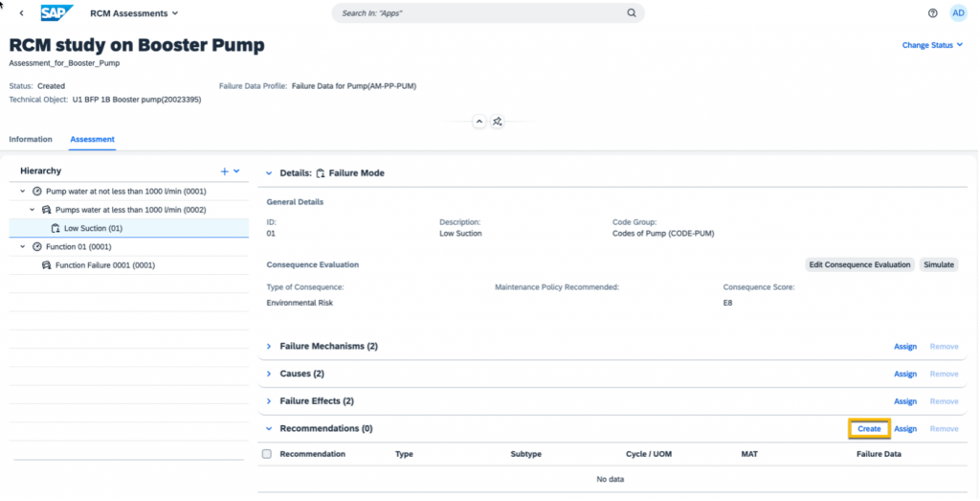This screenshot has height=501, width=980.
Task: Switch to the Information tab
Action: point(31,140)
